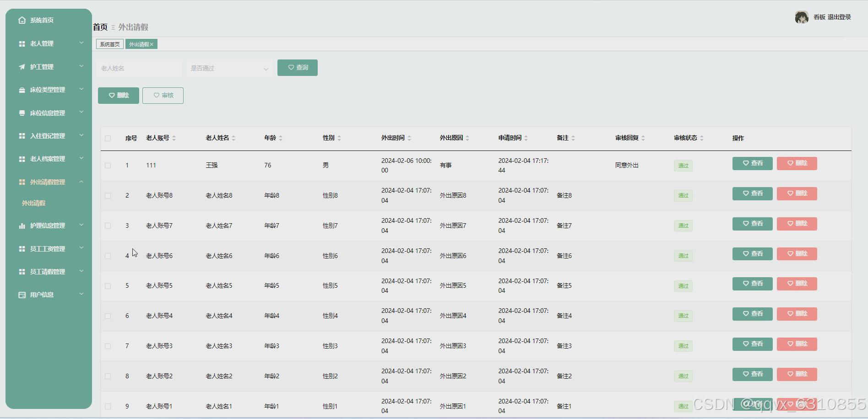Screen dimensions: 868x419
Task: Click the 查询 search button
Action: [x=298, y=68]
